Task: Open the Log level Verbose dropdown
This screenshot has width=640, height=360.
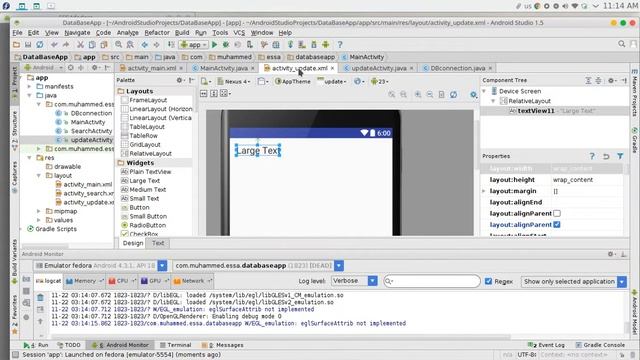Action: tap(354, 281)
